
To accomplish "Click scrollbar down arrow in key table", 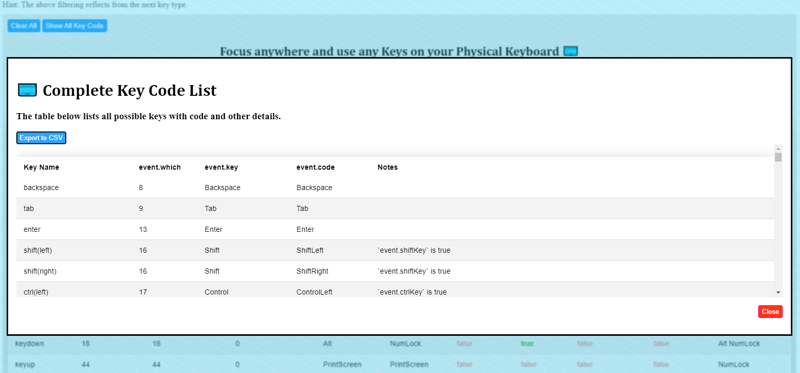I will tap(778, 292).
